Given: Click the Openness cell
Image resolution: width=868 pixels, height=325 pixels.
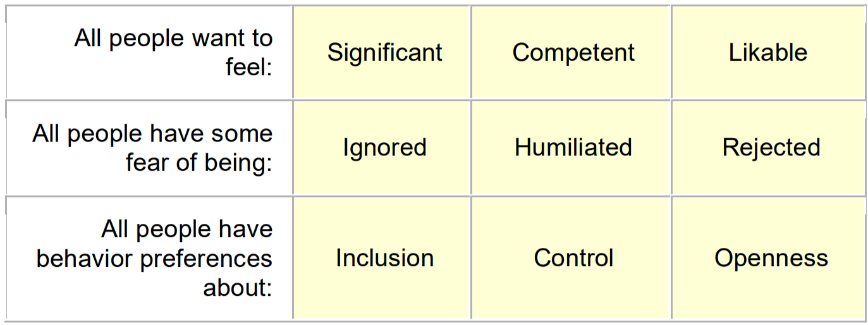Looking at the screenshot, I should [x=771, y=258].
